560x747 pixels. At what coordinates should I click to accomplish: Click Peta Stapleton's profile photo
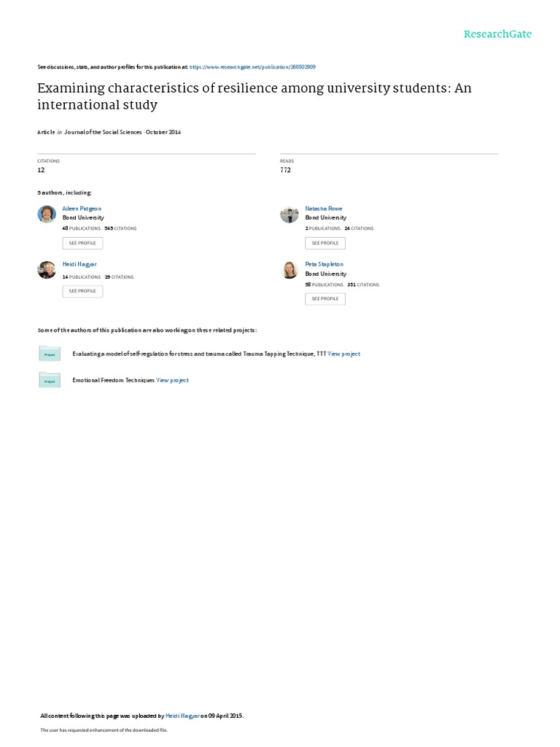click(x=289, y=270)
